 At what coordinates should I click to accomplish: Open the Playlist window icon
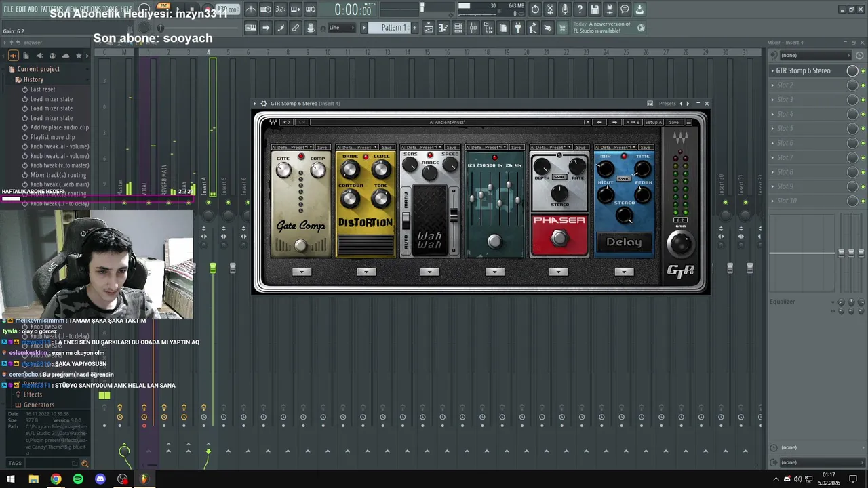429,28
